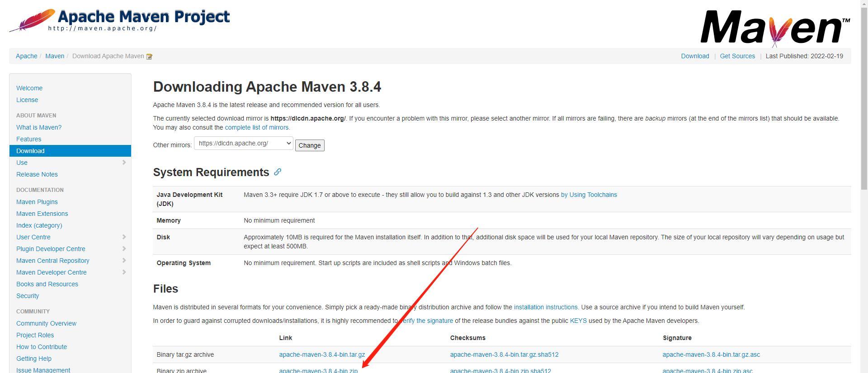Open apache-maven-3.8.4-bin.tar.gz.sha512 checksum
The width and height of the screenshot is (868, 373).
tap(504, 354)
